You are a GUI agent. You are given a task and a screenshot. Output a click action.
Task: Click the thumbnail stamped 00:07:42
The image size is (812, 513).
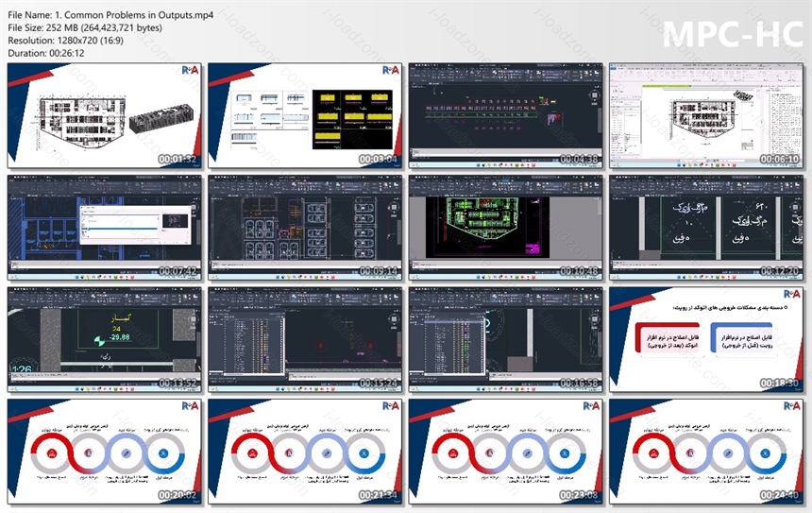click(x=104, y=228)
